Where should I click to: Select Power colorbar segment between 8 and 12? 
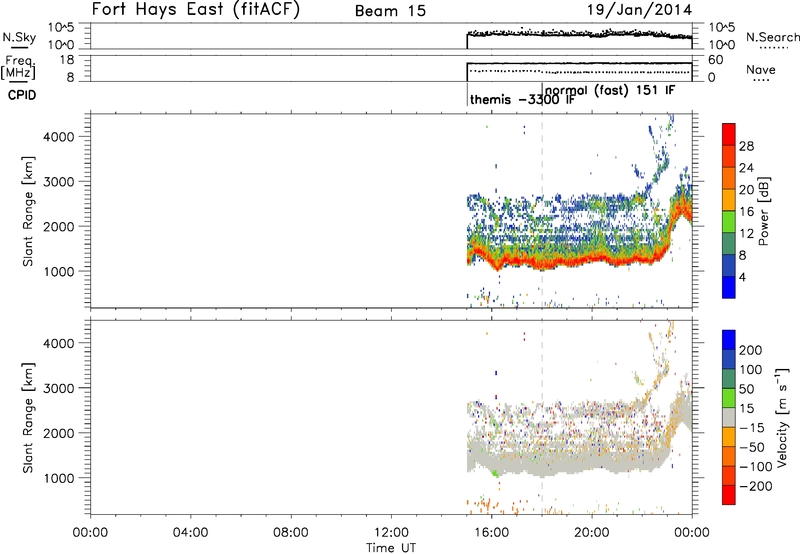coord(729,243)
